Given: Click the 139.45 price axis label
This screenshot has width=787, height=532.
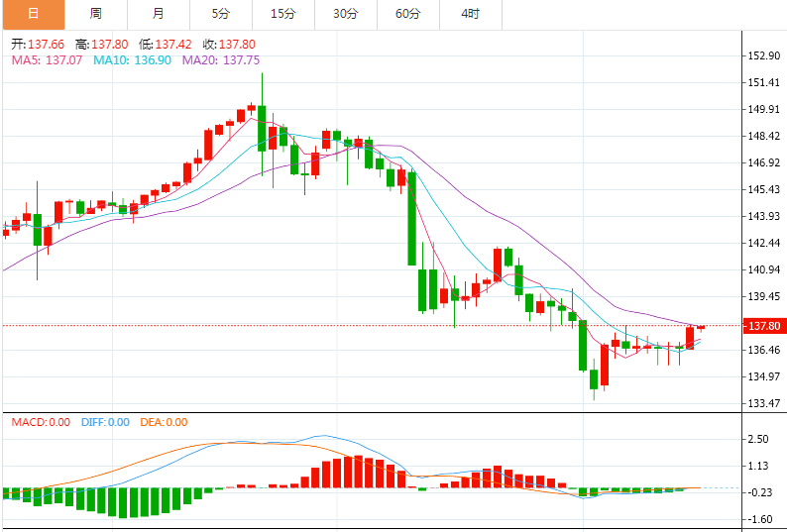Looking at the screenshot, I should point(764,296).
